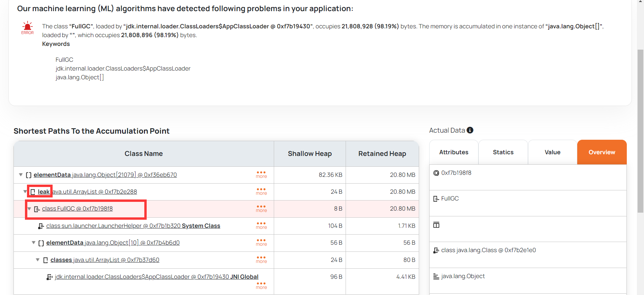
Task: Click the Class Name column header
Action: (144, 154)
